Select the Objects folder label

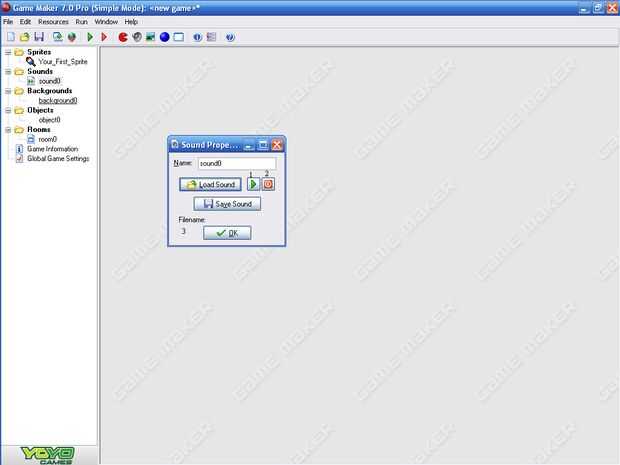[x=40, y=110]
